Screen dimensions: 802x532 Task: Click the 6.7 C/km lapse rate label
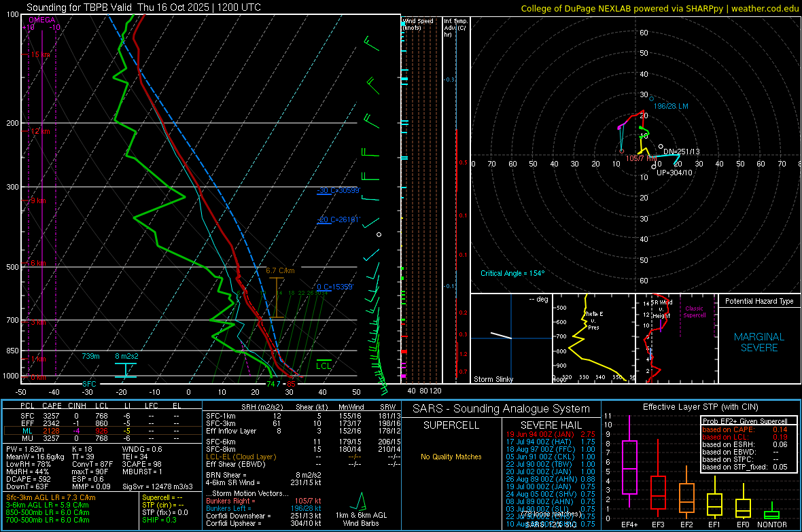[280, 270]
